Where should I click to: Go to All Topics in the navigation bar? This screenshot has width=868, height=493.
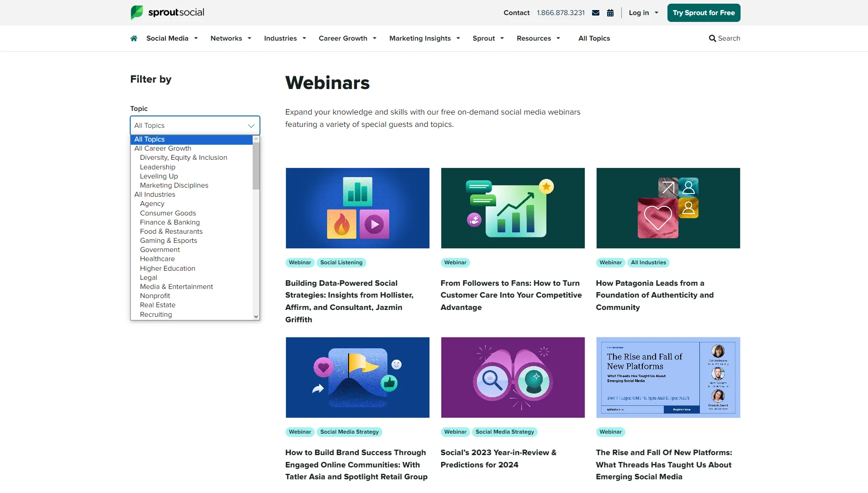tap(594, 38)
